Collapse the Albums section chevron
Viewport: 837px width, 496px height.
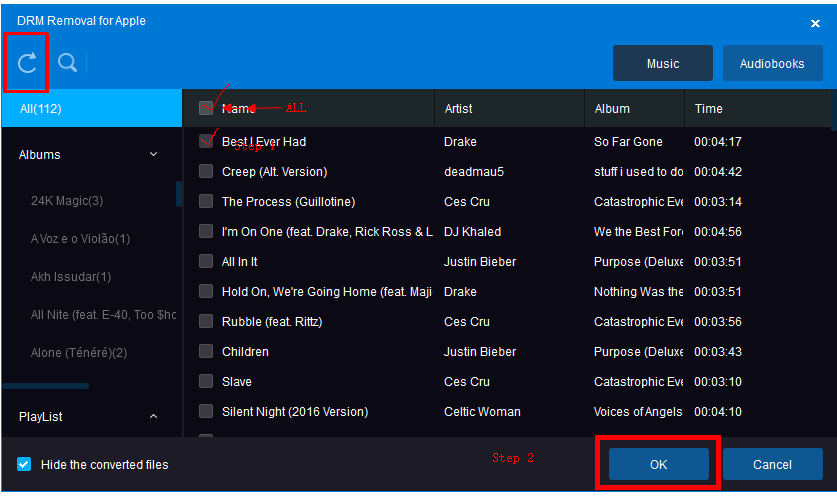[x=153, y=155]
